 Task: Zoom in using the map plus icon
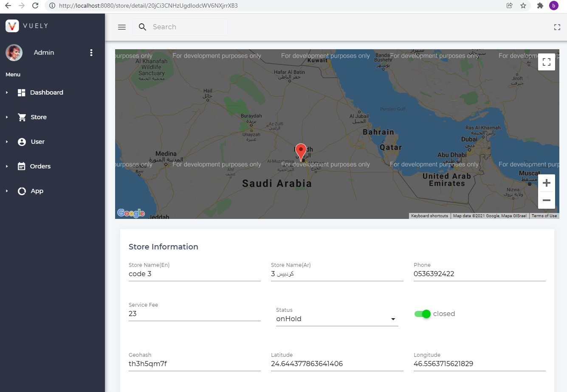click(x=546, y=182)
